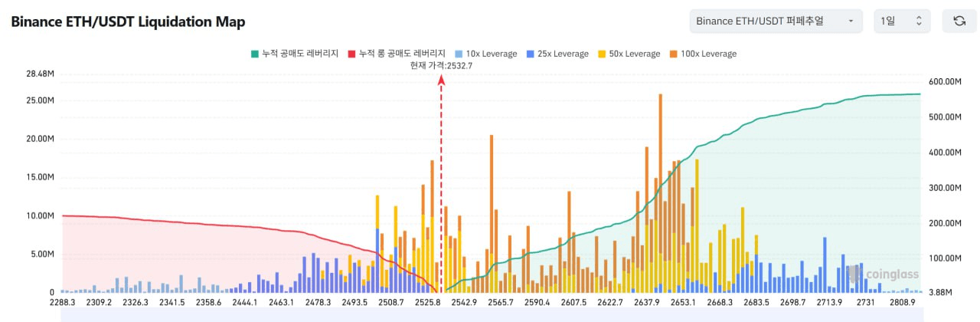Click the x-axis price label 2653.1
980x322 pixels.
683,304
